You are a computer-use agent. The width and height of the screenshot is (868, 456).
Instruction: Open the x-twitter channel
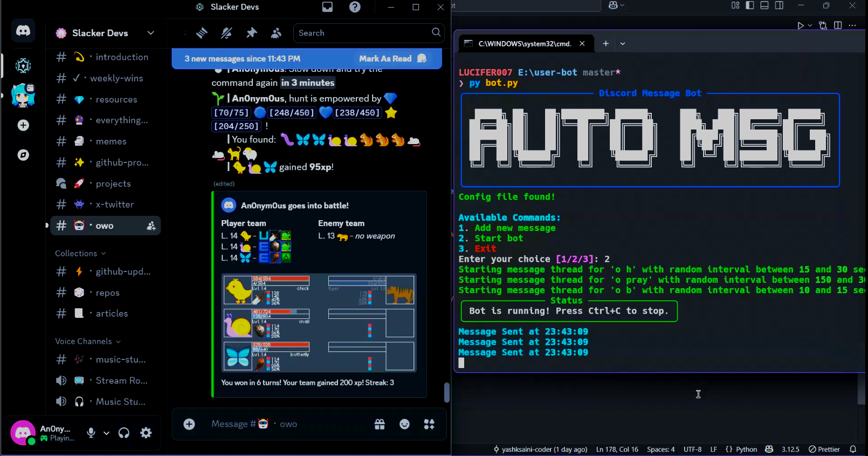point(106,205)
